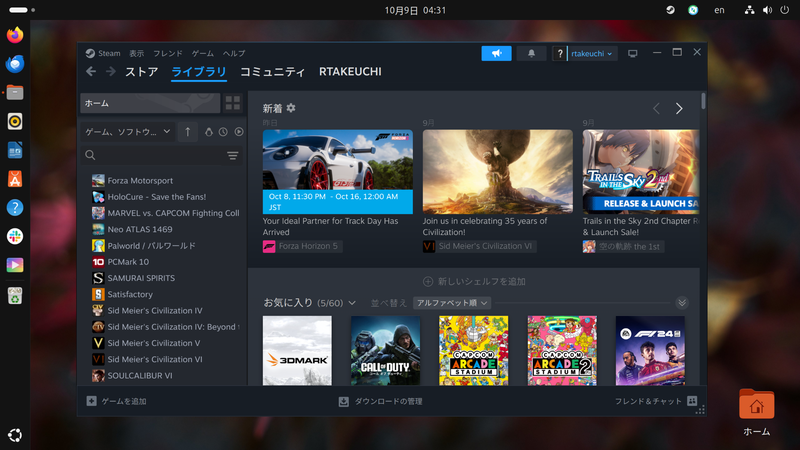Click 新しいシェルフを追加 button
Viewport: 800px width, 450px height.
[x=474, y=281]
